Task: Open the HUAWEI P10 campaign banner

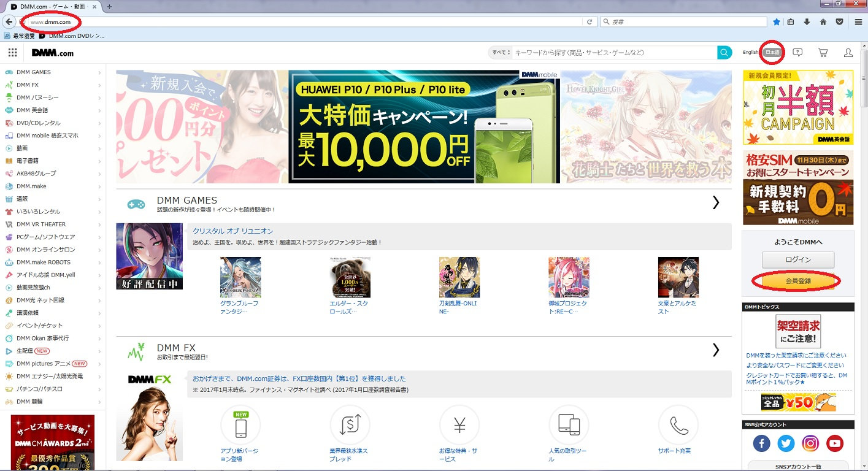Action: [424, 126]
